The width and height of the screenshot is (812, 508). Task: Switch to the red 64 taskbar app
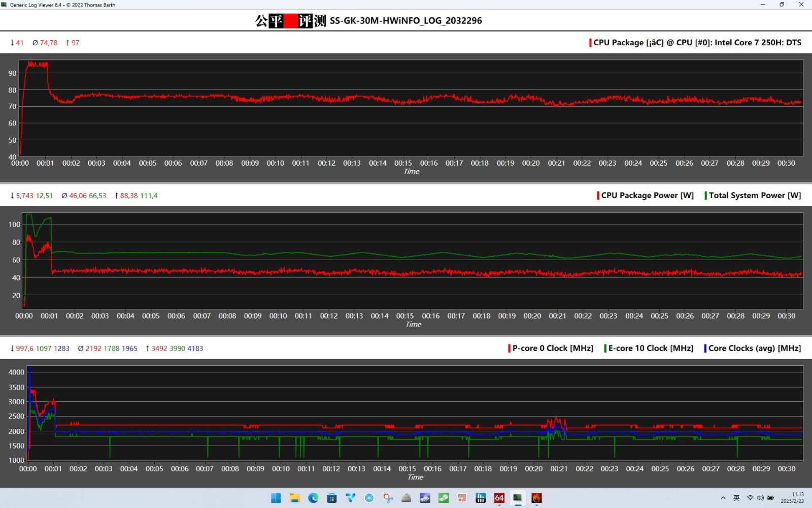(x=499, y=498)
